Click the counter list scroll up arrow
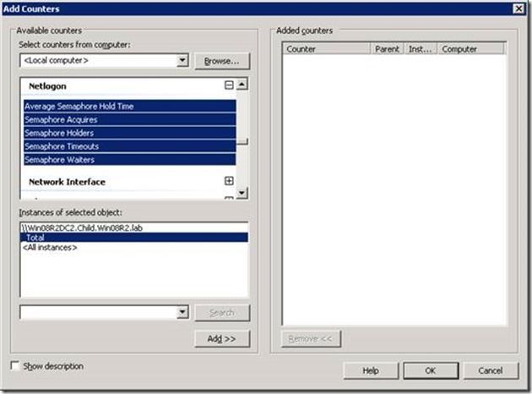532x394 pixels. click(x=242, y=84)
